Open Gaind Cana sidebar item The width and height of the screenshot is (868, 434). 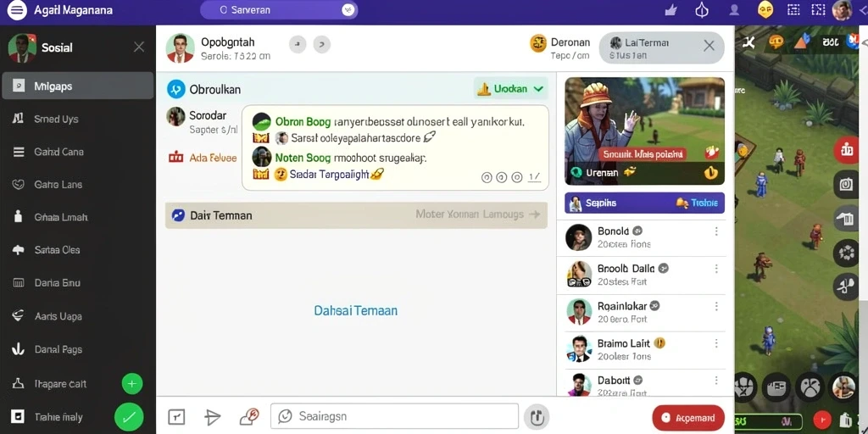click(x=77, y=152)
